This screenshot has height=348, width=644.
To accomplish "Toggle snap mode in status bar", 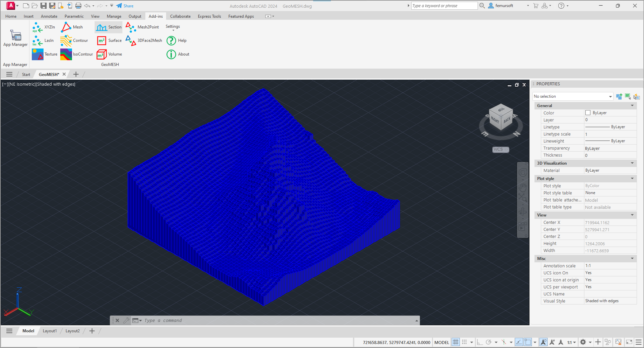I will tap(464, 342).
